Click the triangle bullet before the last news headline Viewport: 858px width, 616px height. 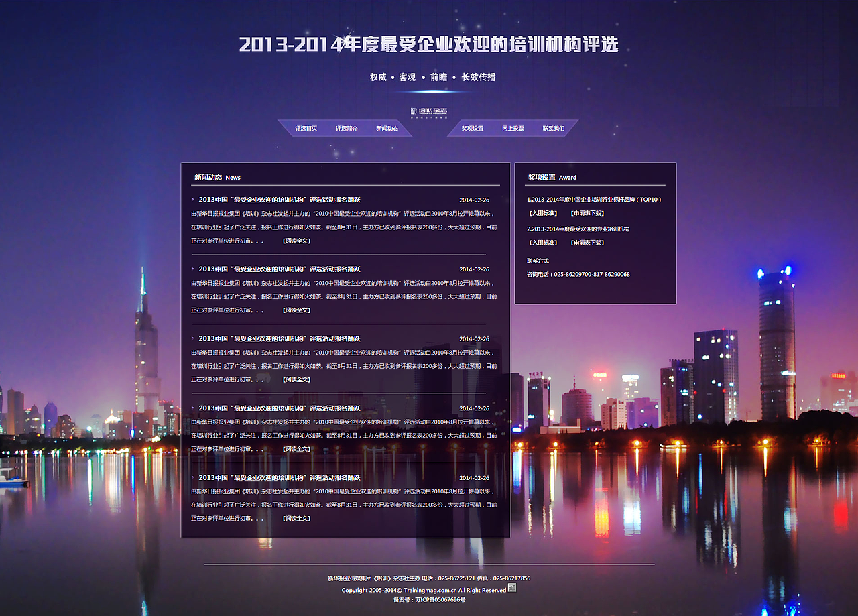coord(192,477)
